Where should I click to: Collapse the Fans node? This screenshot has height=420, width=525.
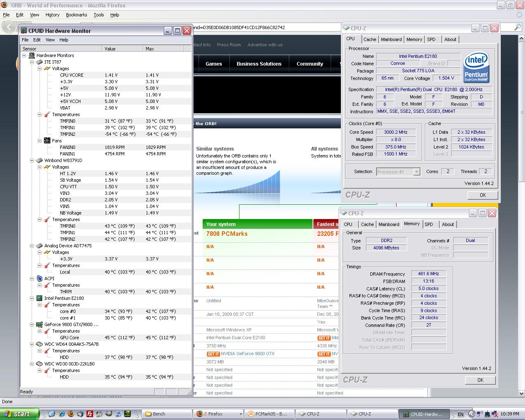pos(40,141)
